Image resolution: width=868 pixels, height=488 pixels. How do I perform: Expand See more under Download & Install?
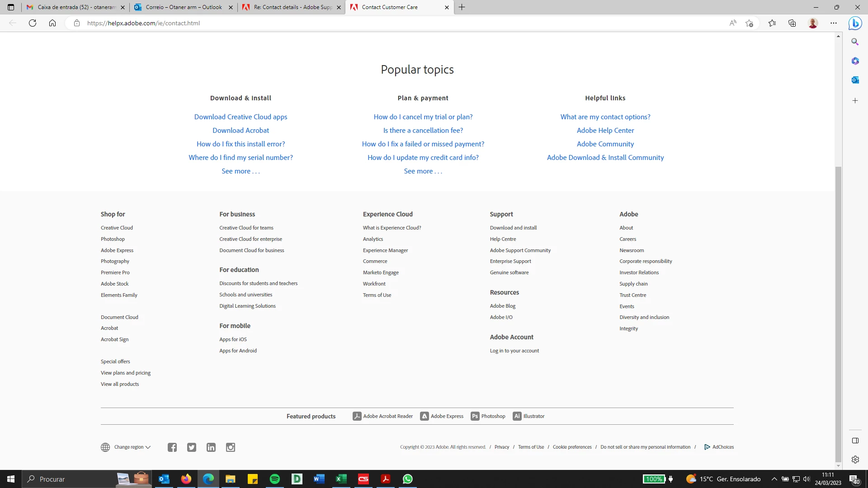coord(241,171)
